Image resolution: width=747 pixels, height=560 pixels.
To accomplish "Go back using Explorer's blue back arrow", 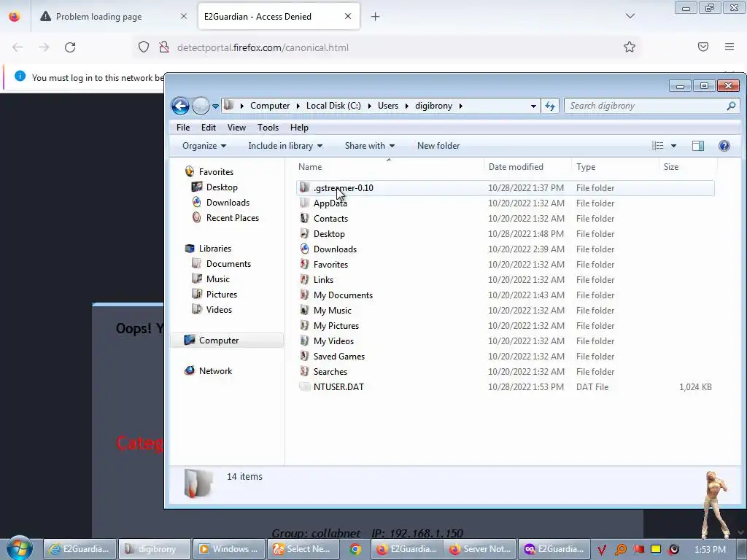I will (181, 106).
